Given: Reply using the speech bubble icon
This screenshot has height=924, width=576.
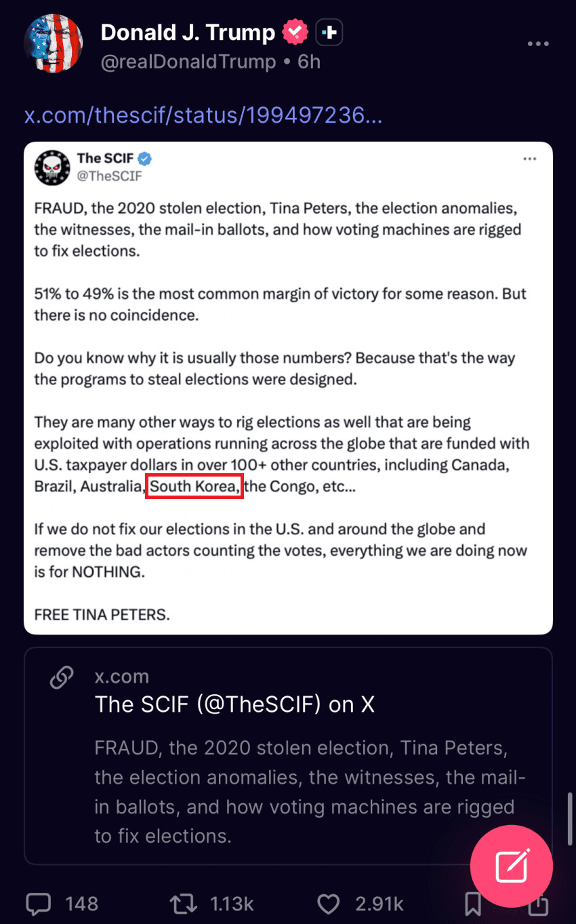Looking at the screenshot, I should click(x=39, y=903).
